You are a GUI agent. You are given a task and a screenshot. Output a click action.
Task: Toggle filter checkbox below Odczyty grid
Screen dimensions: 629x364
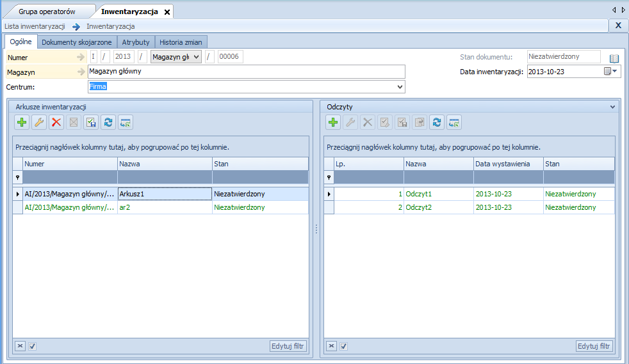(344, 346)
